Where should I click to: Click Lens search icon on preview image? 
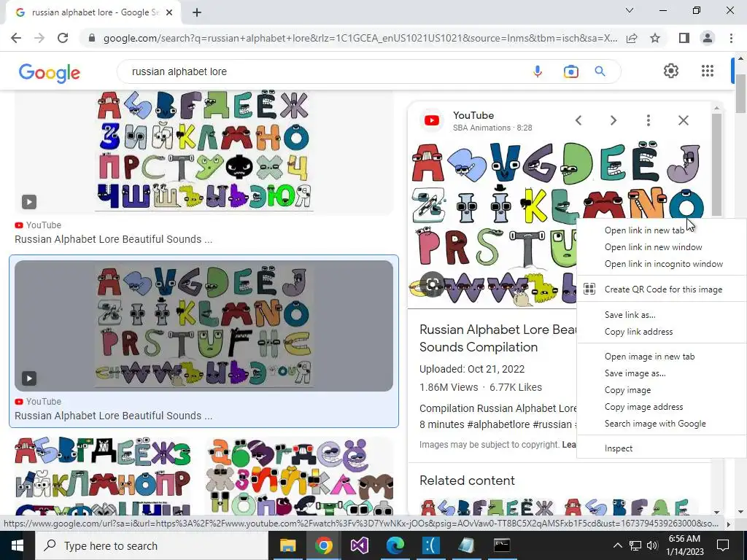(x=432, y=285)
